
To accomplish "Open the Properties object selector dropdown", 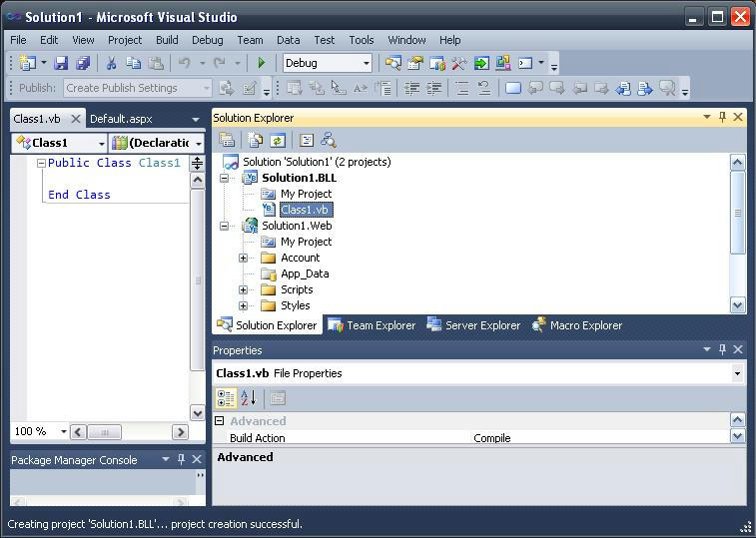I will [x=737, y=373].
